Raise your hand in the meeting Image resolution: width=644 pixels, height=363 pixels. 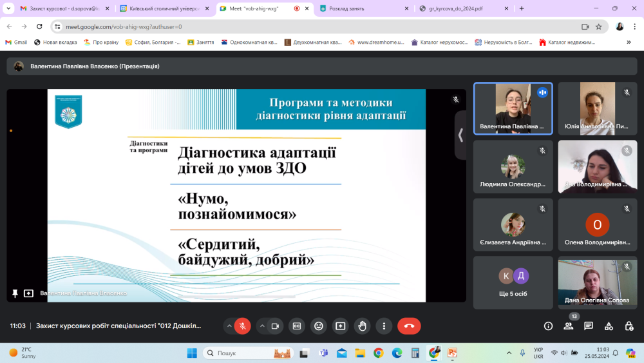click(362, 326)
